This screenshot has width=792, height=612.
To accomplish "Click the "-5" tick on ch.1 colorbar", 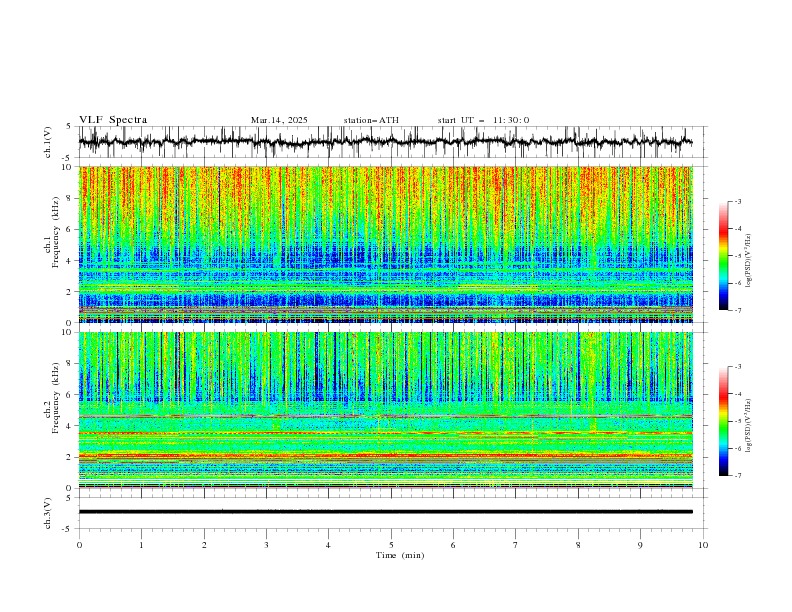I will 737,256.
